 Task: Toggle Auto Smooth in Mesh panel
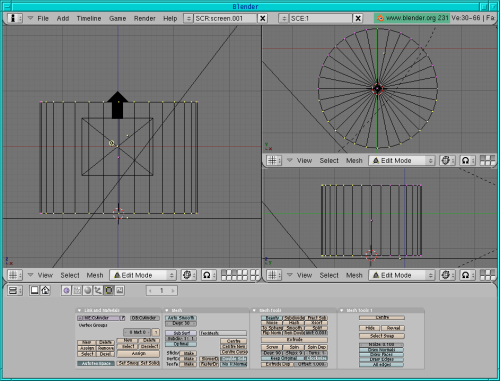click(x=181, y=318)
